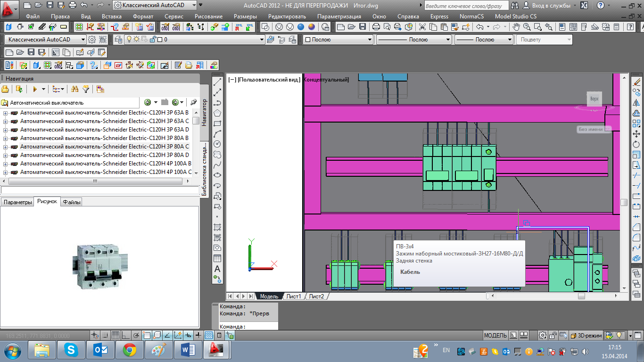Click the Undo arrow in standard toolbar
The height and width of the screenshot is (362, 644).
(480, 27)
